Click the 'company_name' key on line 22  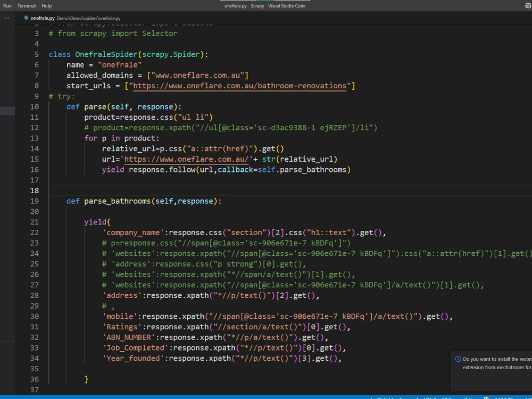pyautogui.click(x=133, y=233)
